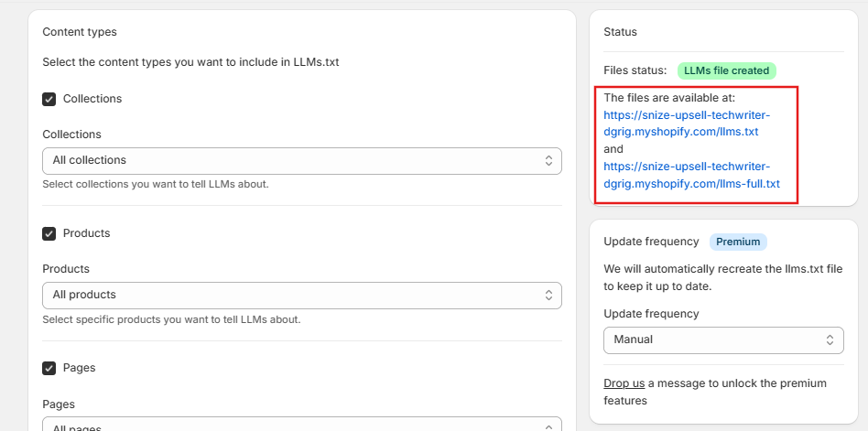This screenshot has height=431, width=868.
Task: Click the Content types heading
Action: [x=80, y=32]
